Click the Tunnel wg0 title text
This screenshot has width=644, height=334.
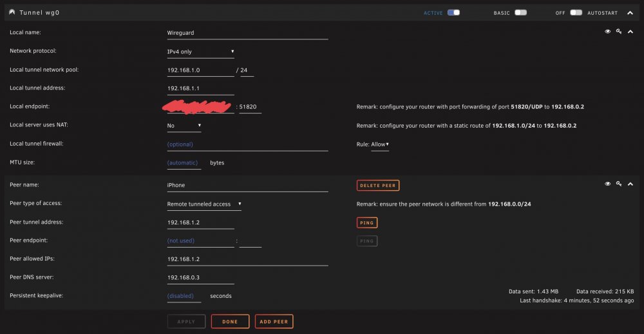coord(39,13)
